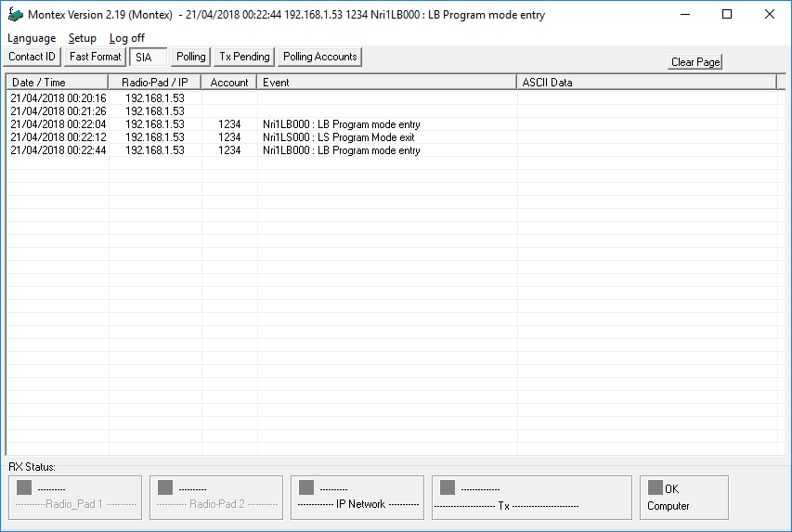This screenshot has height=532, width=792.
Task: Open the Polling Accounts tab
Action: [x=319, y=57]
